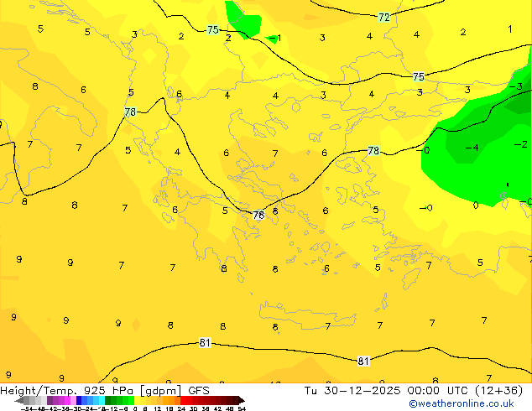Click the dark right arrow end of the color scale
This screenshot has width=532, height=411.
[x=241, y=400]
